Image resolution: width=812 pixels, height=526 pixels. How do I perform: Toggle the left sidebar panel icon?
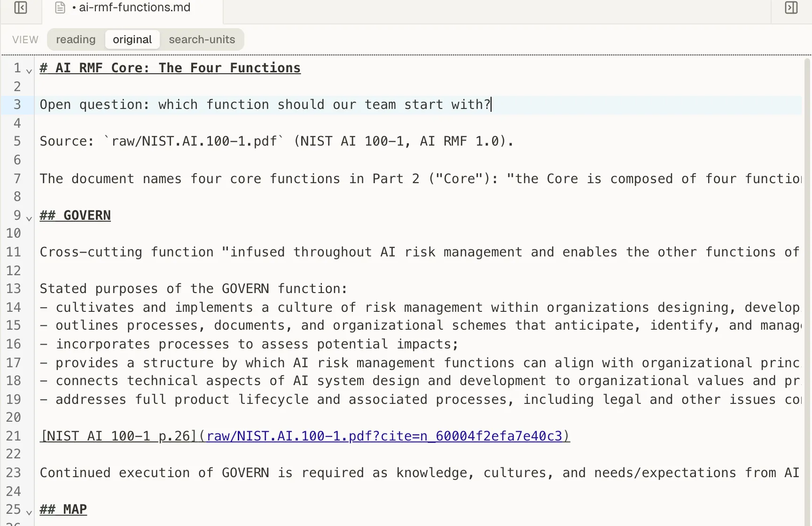tap(21, 8)
